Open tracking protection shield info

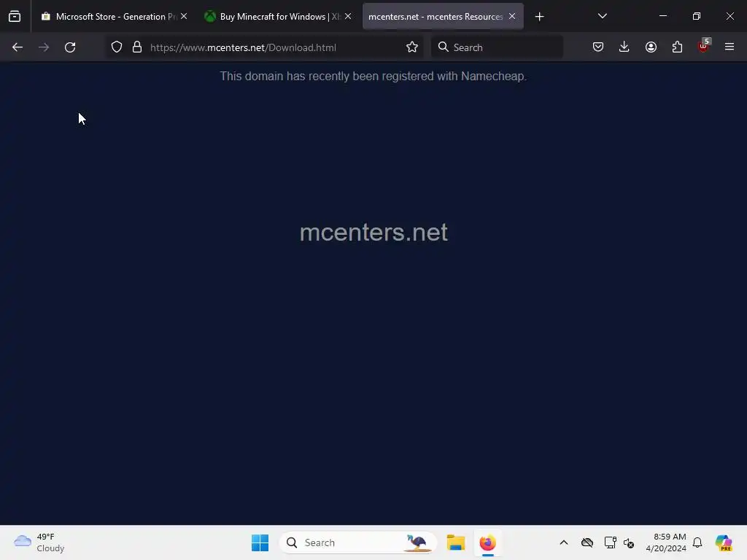(x=117, y=47)
